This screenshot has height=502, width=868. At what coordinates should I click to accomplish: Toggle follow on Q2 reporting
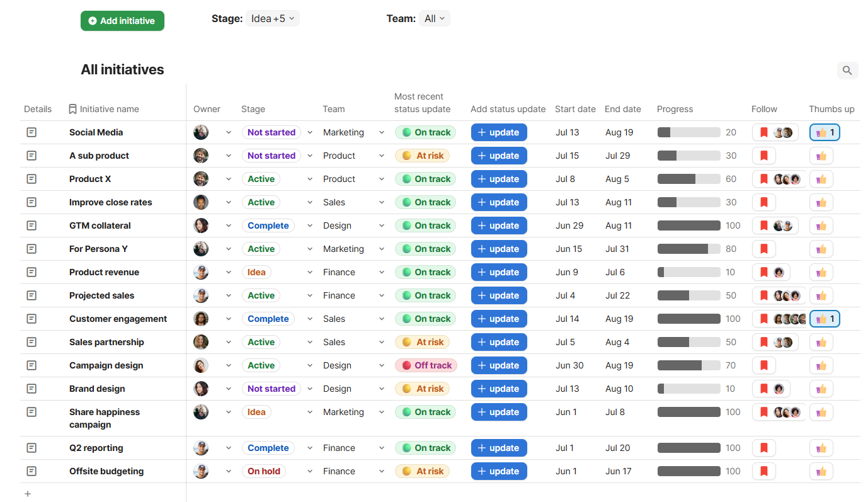tap(763, 447)
